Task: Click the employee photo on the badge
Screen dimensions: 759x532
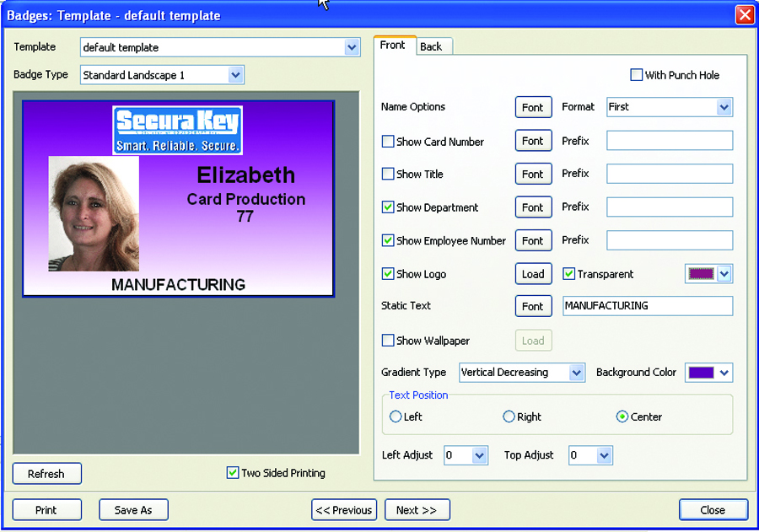Action: coord(94,213)
